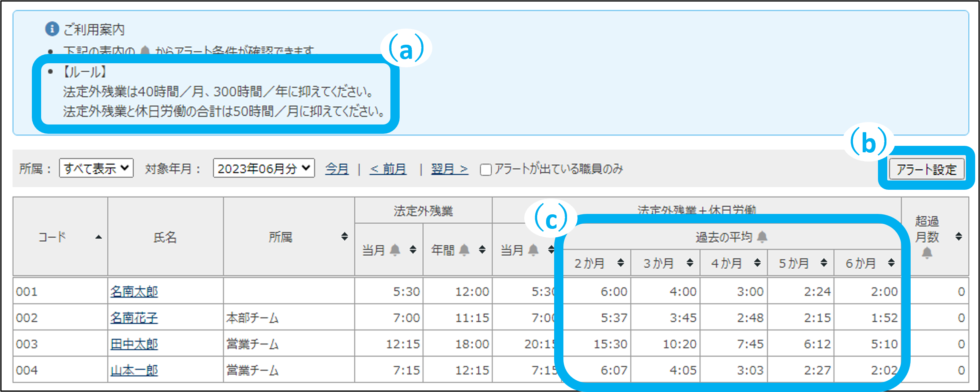Sort by 6か月 average column arrows
The width and height of the screenshot is (980, 392).
[891, 263]
